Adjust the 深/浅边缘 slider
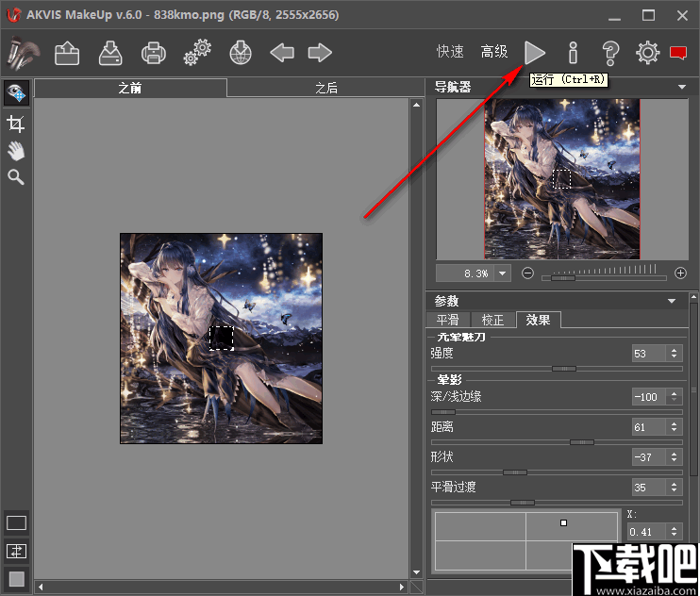The image size is (700, 596). 443,412
